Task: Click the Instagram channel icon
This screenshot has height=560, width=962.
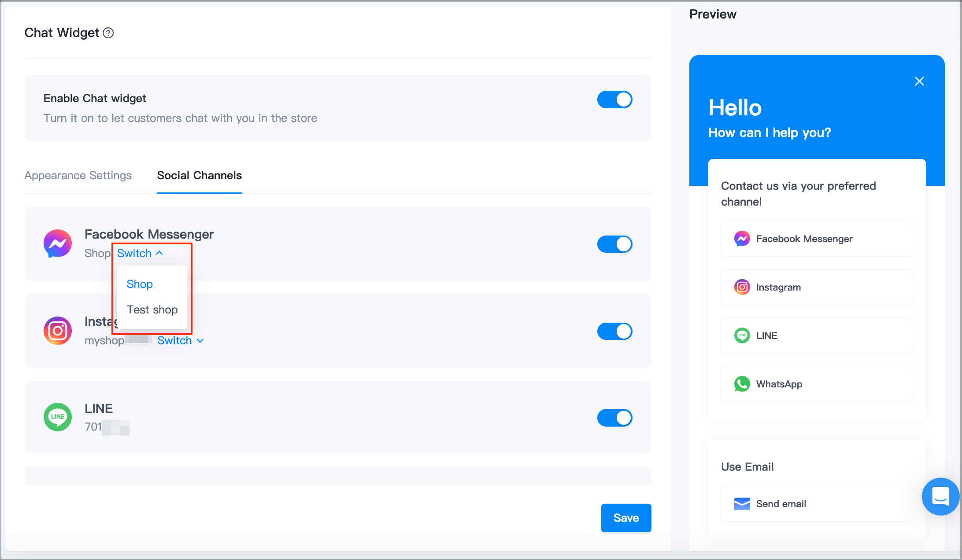Action: (58, 331)
